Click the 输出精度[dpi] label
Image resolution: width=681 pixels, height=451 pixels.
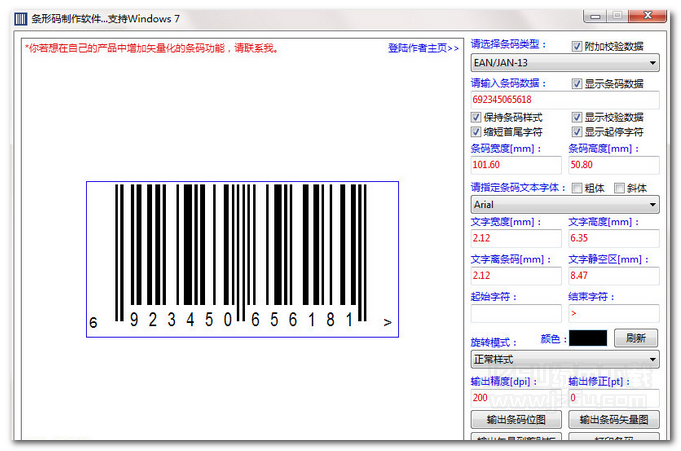click(504, 381)
